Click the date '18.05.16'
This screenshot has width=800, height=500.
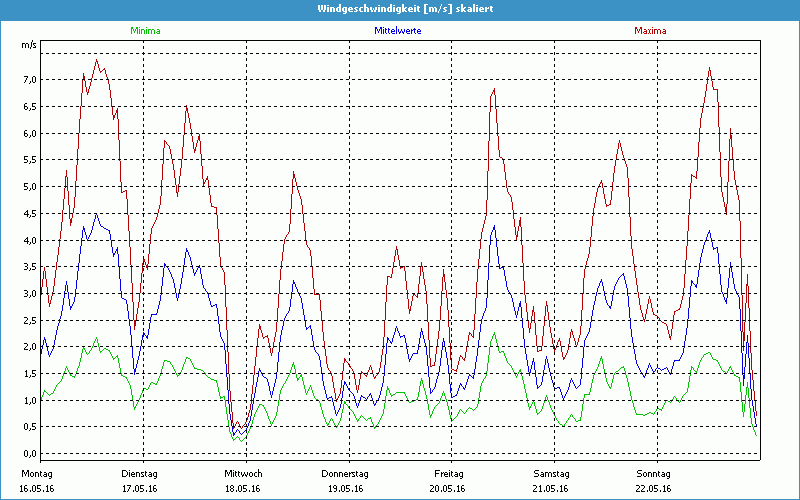243,488
